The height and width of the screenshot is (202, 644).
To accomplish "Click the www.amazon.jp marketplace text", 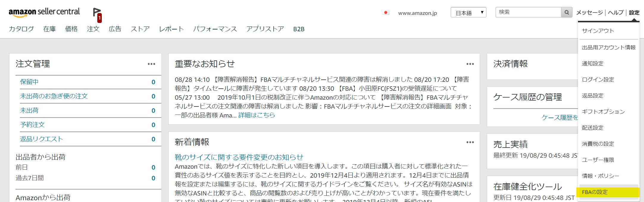I will pyautogui.click(x=418, y=13).
